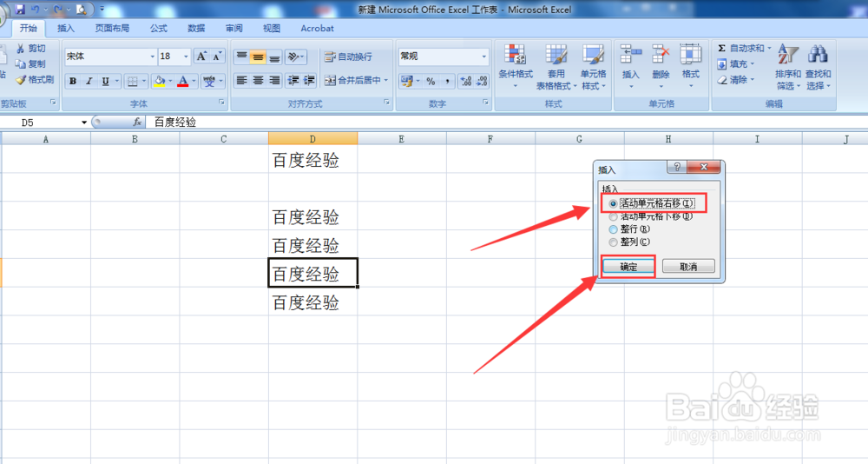
Task: Select 活动单元格右移 radio option
Action: coord(613,203)
